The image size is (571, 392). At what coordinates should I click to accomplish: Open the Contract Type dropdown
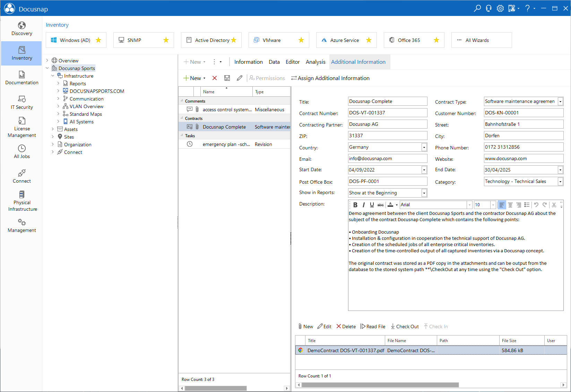click(x=560, y=102)
